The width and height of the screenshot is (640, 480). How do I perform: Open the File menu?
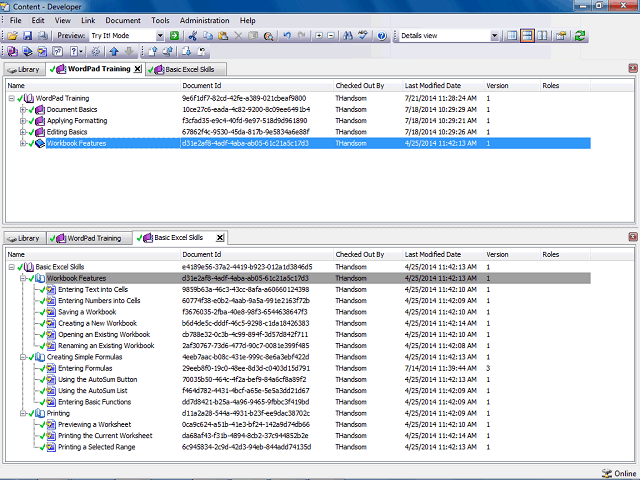[16, 20]
